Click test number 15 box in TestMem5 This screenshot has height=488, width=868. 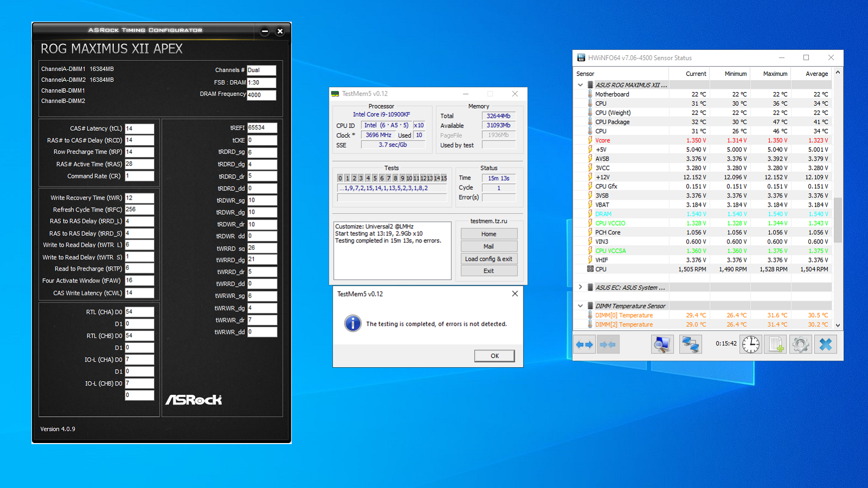click(x=444, y=178)
